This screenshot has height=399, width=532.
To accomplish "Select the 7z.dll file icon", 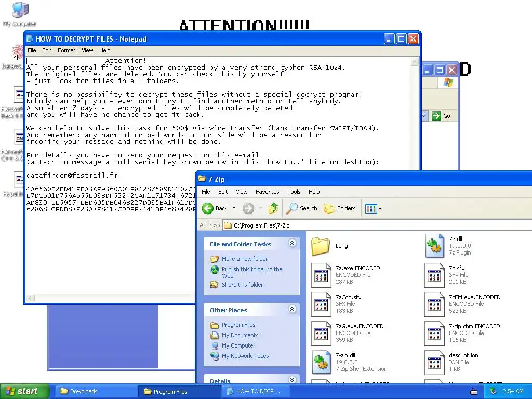I will click(x=435, y=246).
